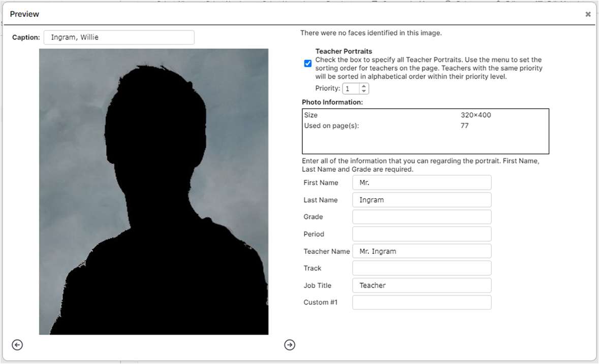599x364 pixels.
Task: Focus the empty Grade field
Action: coord(422,217)
